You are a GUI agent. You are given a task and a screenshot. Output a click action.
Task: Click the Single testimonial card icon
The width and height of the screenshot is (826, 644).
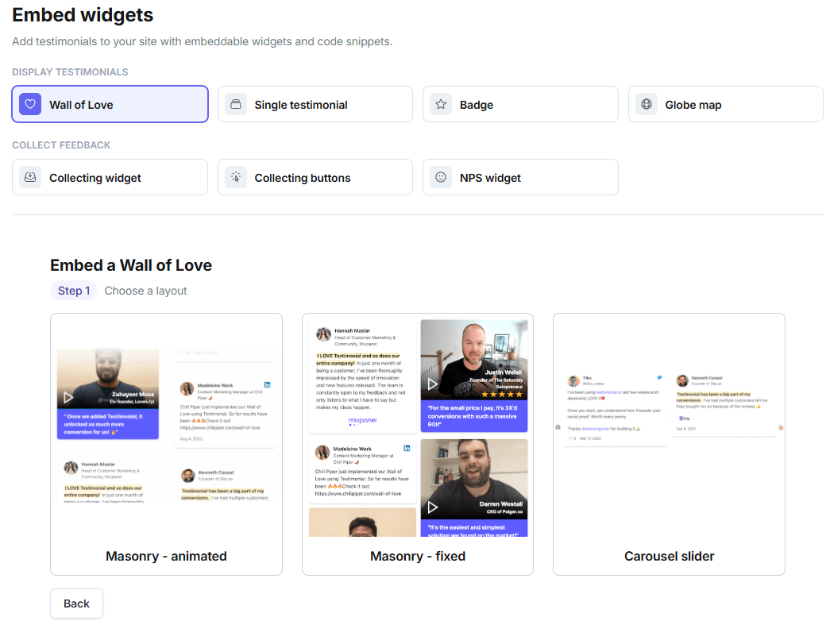coord(236,104)
